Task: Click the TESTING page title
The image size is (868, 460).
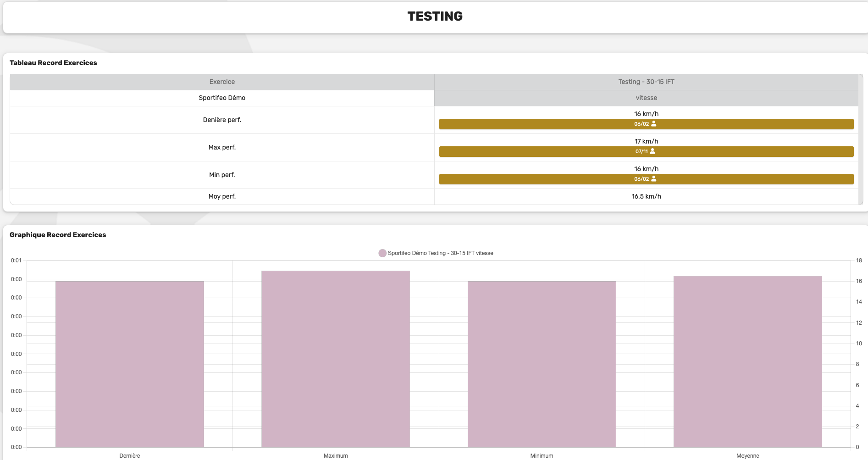Action: [x=435, y=17]
